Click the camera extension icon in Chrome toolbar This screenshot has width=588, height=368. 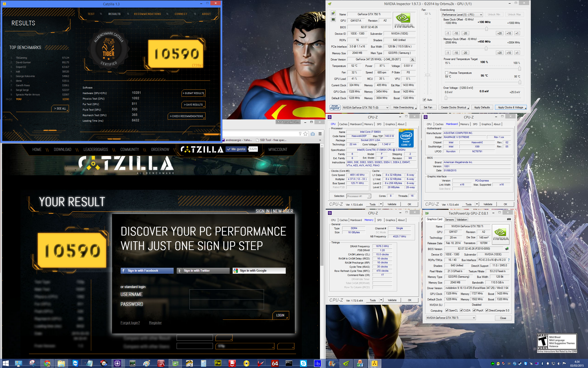[x=313, y=134]
